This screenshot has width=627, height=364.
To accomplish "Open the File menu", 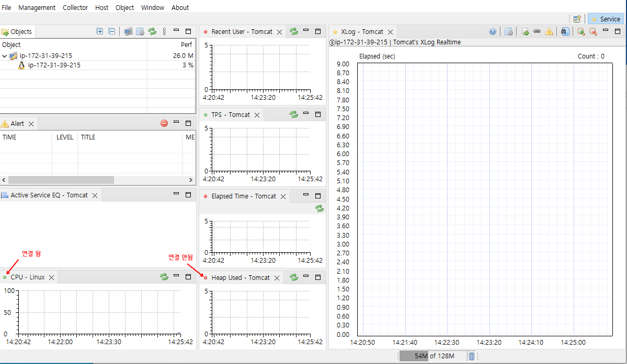I will pos(6,7).
